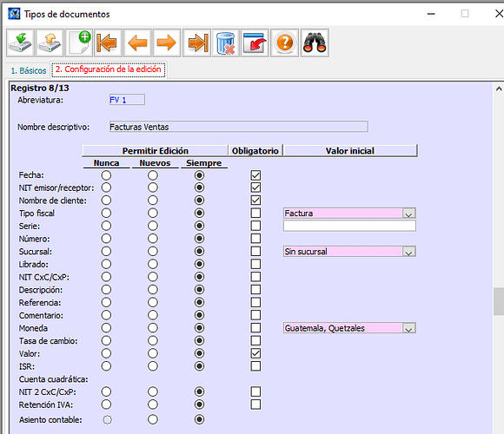Jump to the first record arrow icon
Screen dimensions: 504x434
tap(108, 43)
